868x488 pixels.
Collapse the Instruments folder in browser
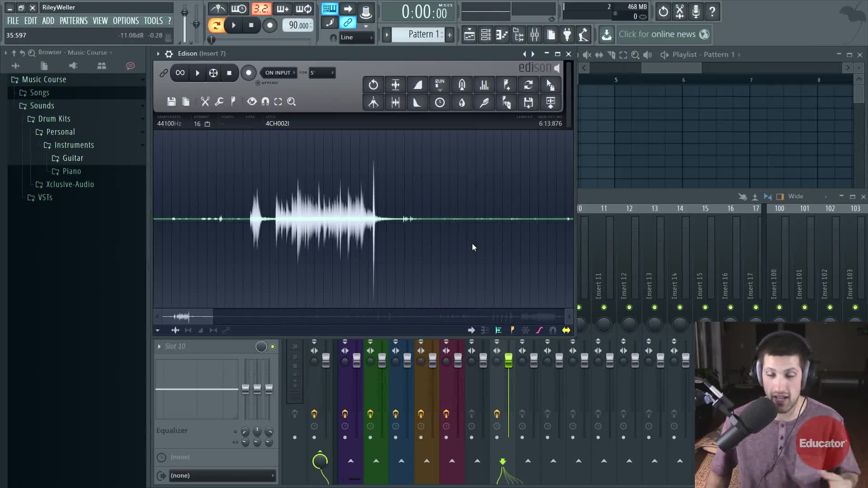pos(74,145)
